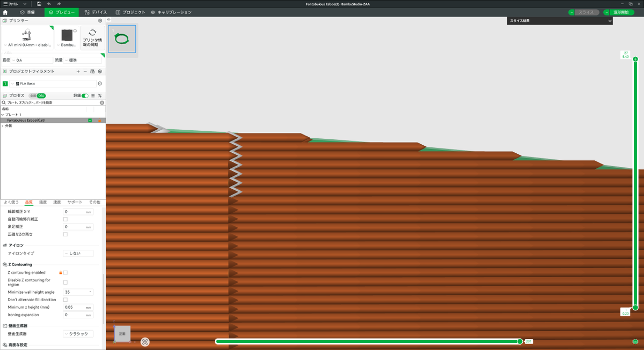The height and width of the screenshot is (350, 644).
Task: Click the horizontal move slider handle at 201
Action: point(519,341)
